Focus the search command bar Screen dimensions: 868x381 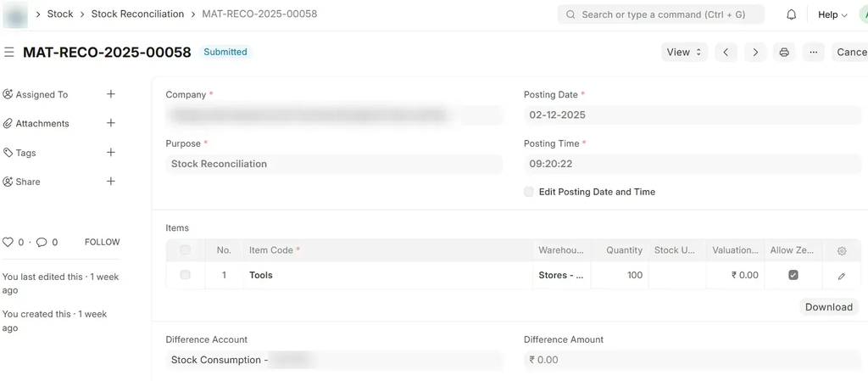tap(660, 14)
